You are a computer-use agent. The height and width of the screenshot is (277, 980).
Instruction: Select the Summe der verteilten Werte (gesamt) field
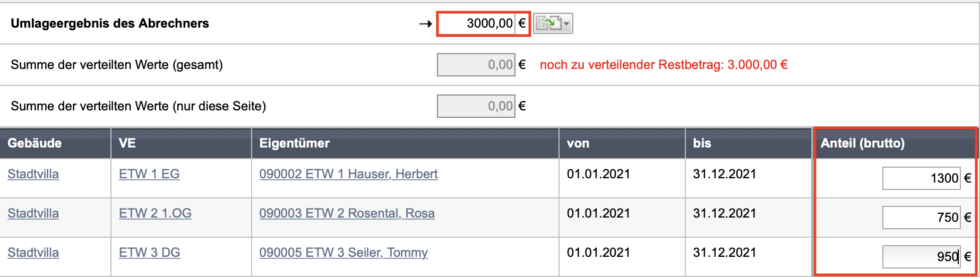476,65
